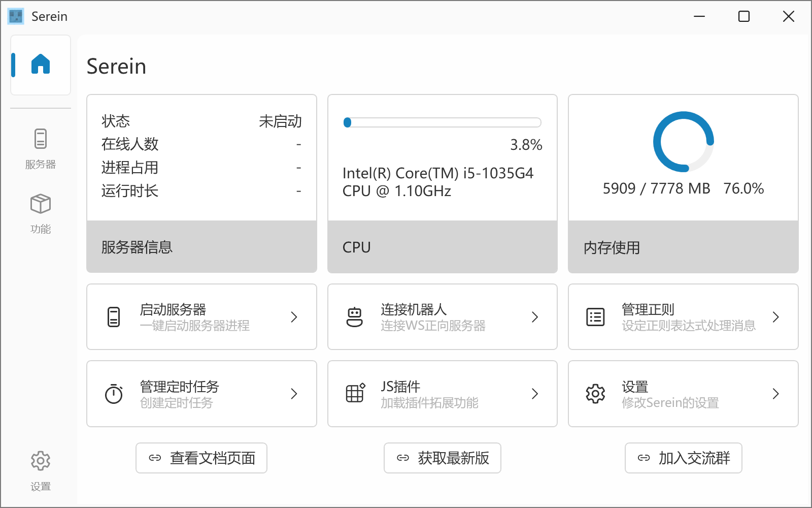The height and width of the screenshot is (508, 812).
Task: Open 管理正则 card title text
Action: coord(648,309)
